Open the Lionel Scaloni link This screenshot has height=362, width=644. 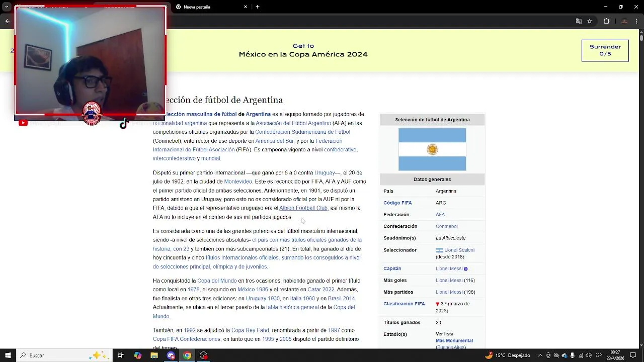pos(459,250)
